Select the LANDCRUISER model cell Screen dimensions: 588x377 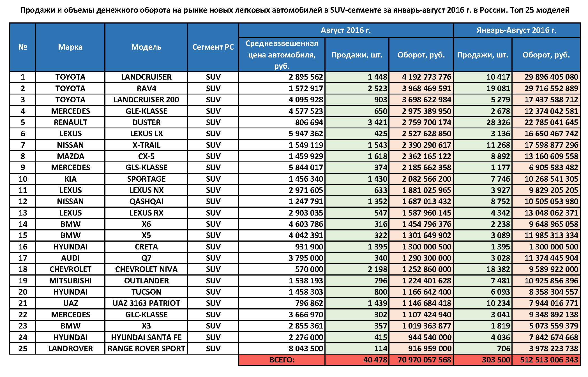pyautogui.click(x=146, y=77)
